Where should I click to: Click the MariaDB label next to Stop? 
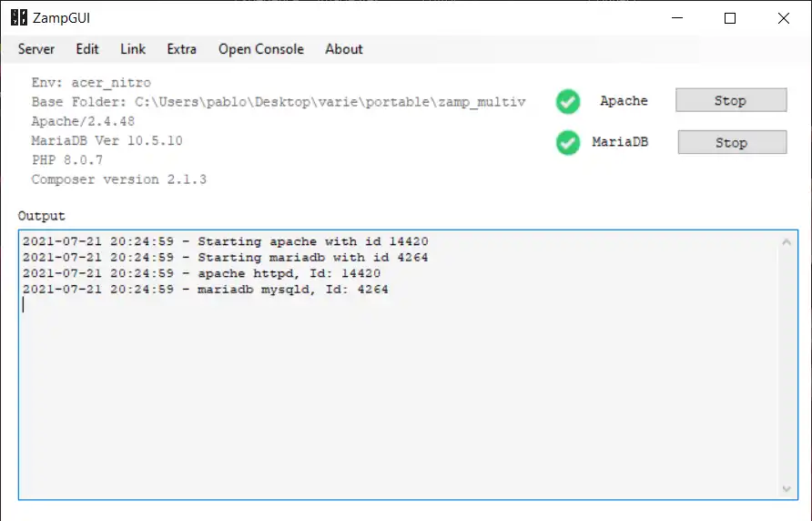click(620, 142)
